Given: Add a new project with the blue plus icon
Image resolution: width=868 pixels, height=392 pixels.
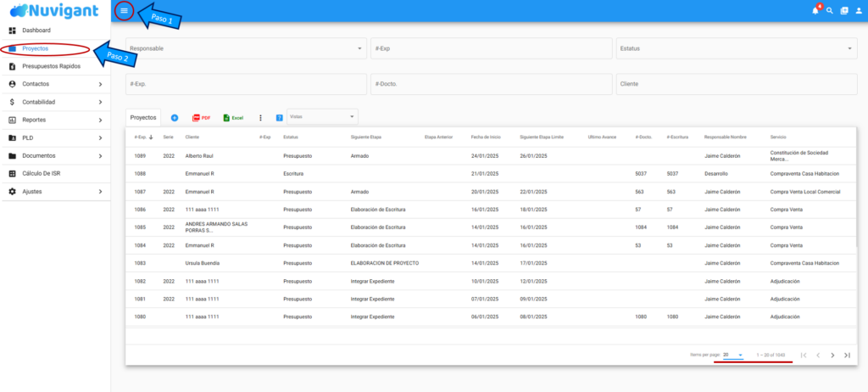Looking at the screenshot, I should click(x=175, y=118).
